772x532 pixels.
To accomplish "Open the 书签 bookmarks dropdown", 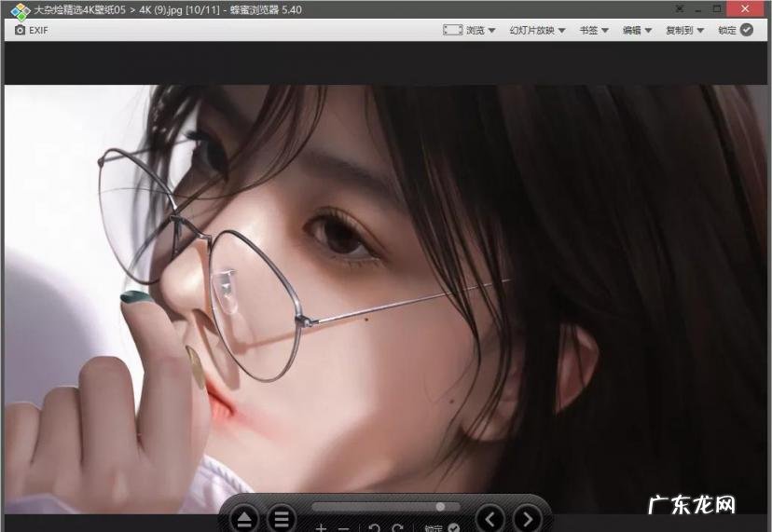I will coord(594,30).
